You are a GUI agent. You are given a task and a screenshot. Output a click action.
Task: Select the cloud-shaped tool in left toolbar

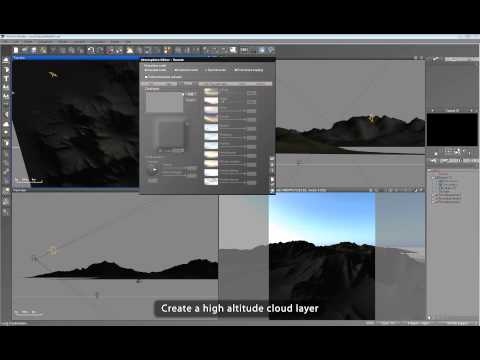(6, 124)
